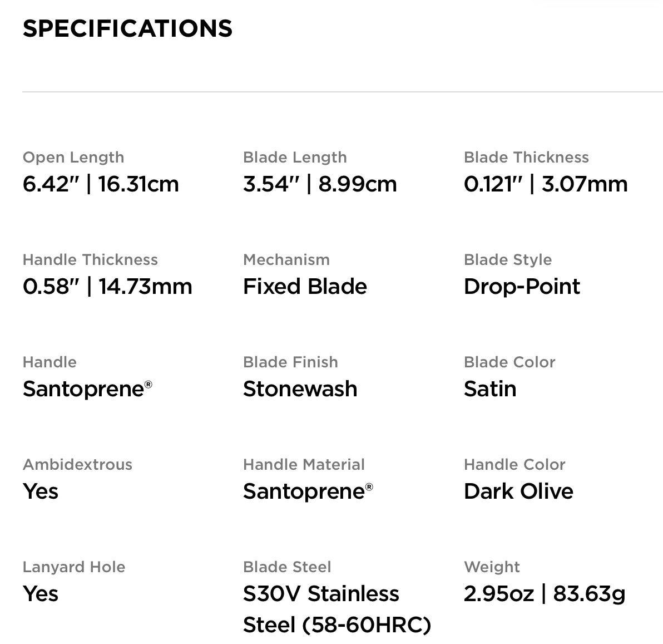Click the Yes value under Lanyard Hole
The image size is (663, 644).
point(40,594)
